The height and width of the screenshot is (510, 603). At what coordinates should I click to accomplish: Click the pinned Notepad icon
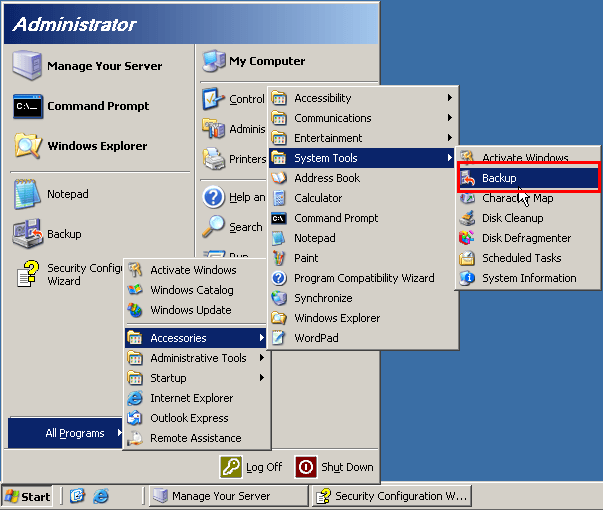27,194
